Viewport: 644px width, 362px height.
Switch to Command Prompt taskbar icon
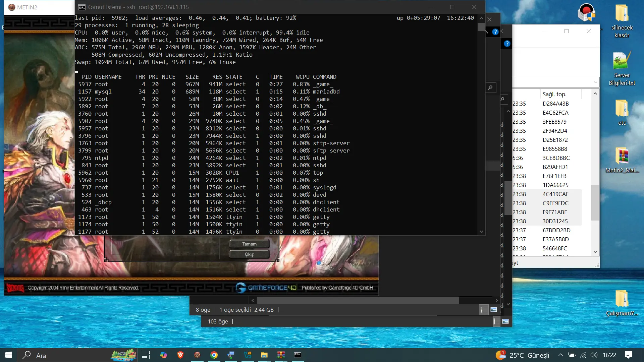pos(298,355)
